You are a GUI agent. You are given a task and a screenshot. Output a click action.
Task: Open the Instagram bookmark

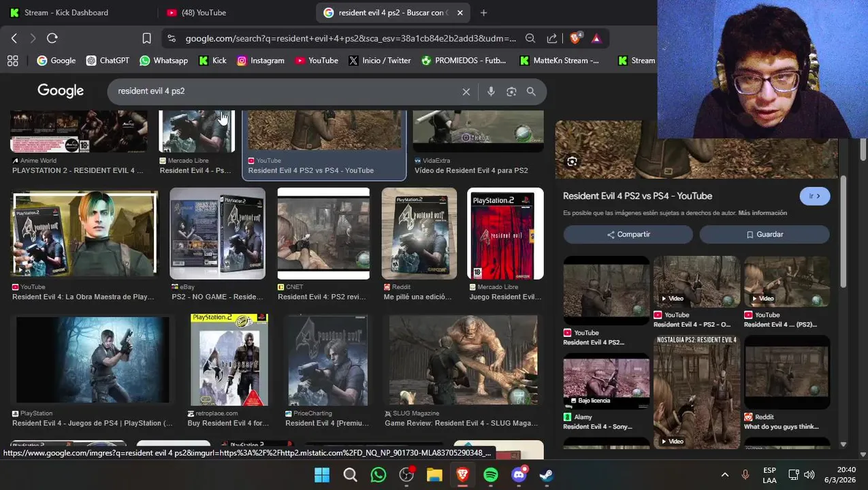(x=261, y=61)
